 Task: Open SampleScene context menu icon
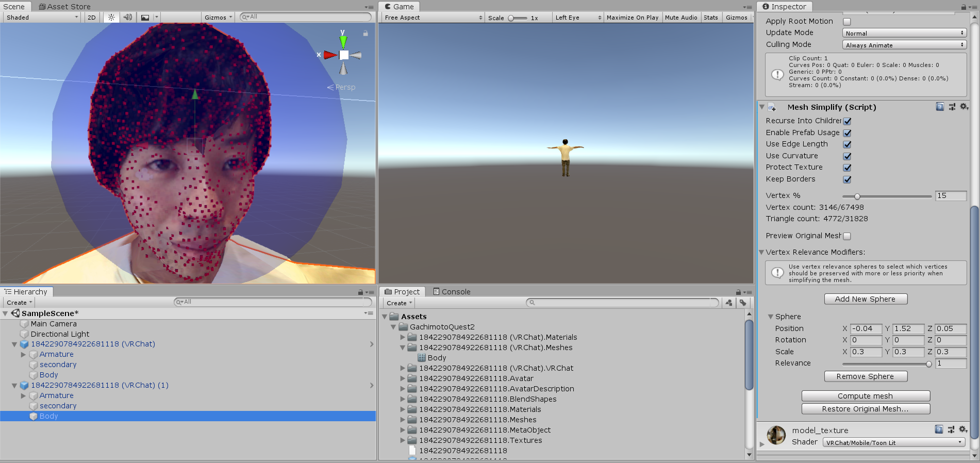coord(369,313)
